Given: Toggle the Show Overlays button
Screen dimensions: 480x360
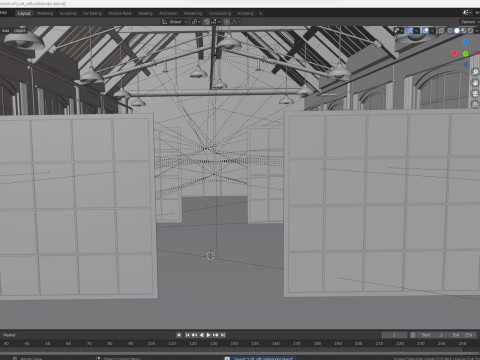Looking at the screenshot, I should click(x=426, y=31).
